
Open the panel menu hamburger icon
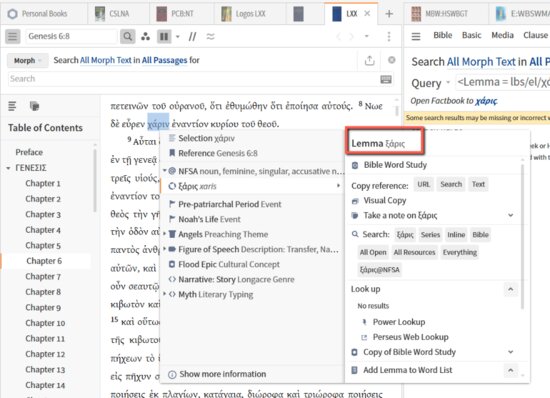pyautogui.click(x=12, y=36)
